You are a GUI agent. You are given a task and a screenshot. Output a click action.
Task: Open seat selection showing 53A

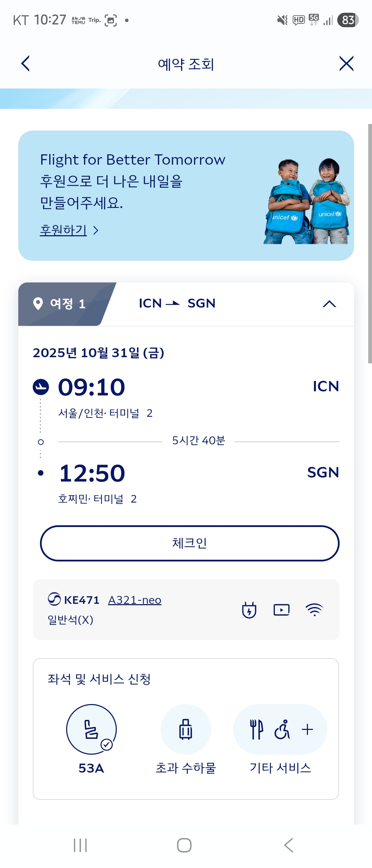(91, 730)
